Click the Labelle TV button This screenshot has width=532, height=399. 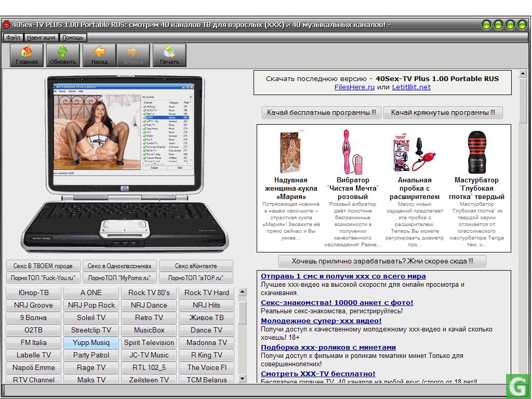click(34, 355)
